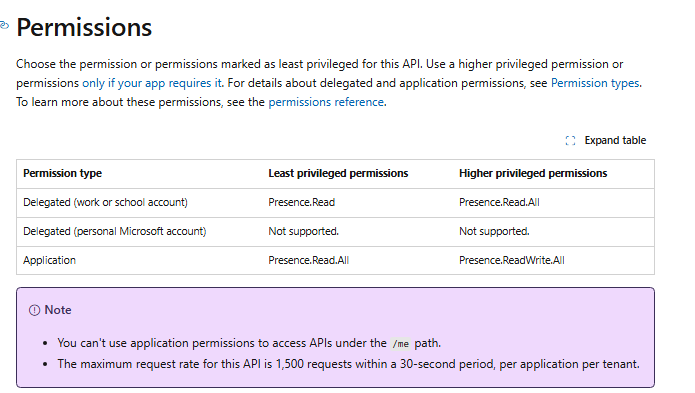Click the anchor link icon beside Permissions heading
The width and height of the screenshot is (695, 393).
(x=4, y=26)
